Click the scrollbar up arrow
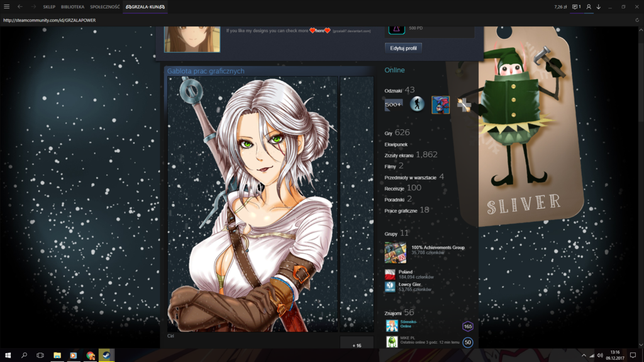Image resolution: width=644 pixels, height=362 pixels. tap(641, 30)
